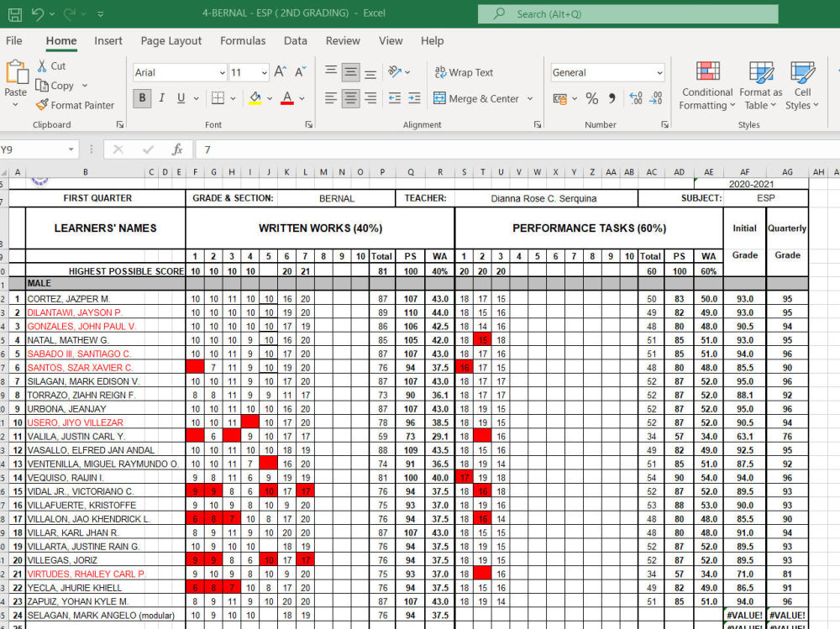
Task: Toggle Top Align button
Action: pyautogui.click(x=331, y=71)
